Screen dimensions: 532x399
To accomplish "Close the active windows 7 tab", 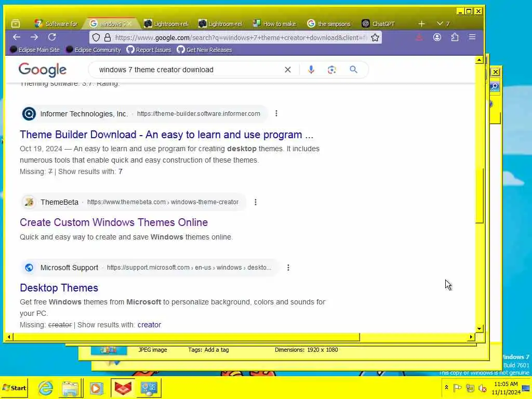I will click(129, 24).
